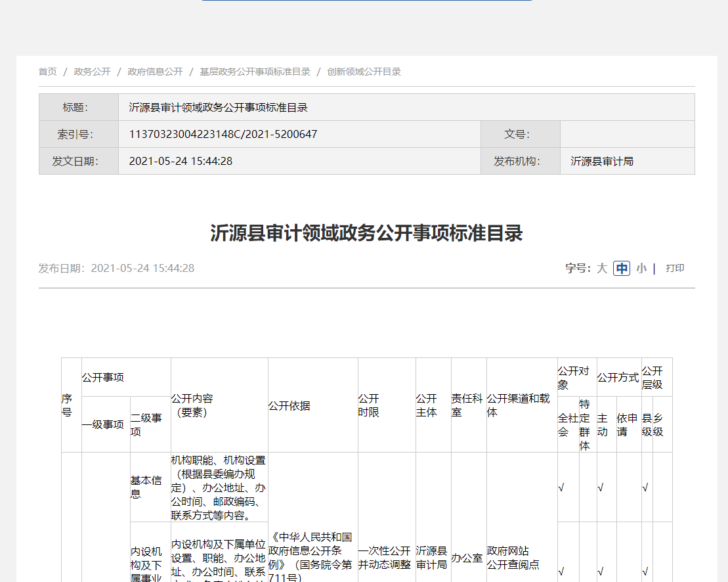Click the 基本信息 cell in table
This screenshot has height=582, width=728.
146,487
